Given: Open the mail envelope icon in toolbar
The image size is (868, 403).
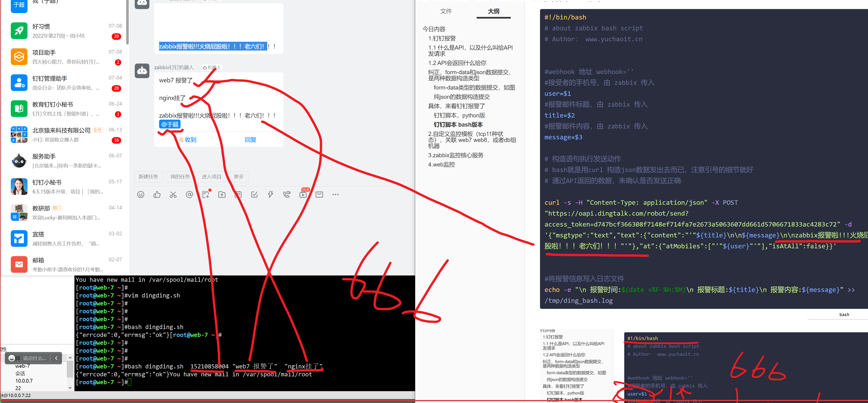Looking at the screenshot, I should coord(319,194).
